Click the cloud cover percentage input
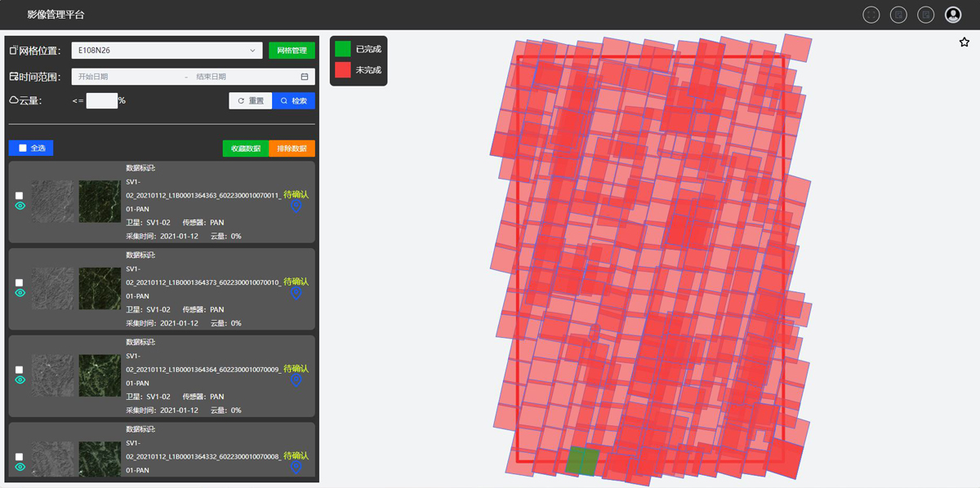Image resolution: width=980 pixels, height=488 pixels. [x=102, y=101]
